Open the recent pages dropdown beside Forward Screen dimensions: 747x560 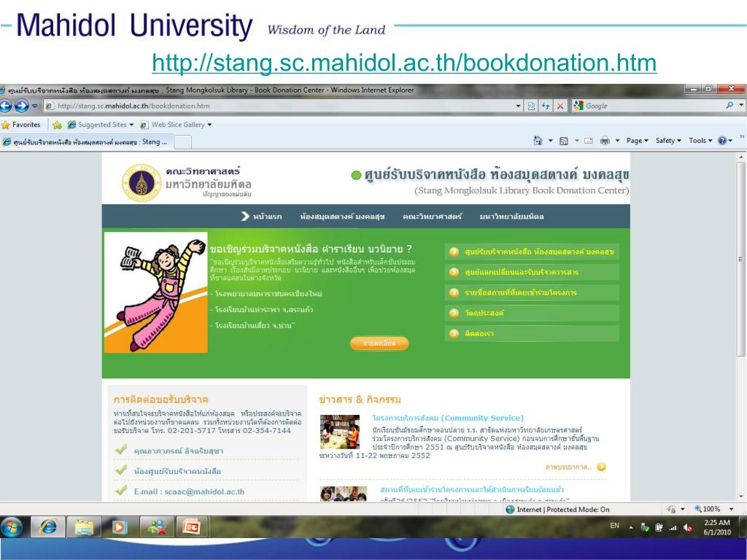34,106
